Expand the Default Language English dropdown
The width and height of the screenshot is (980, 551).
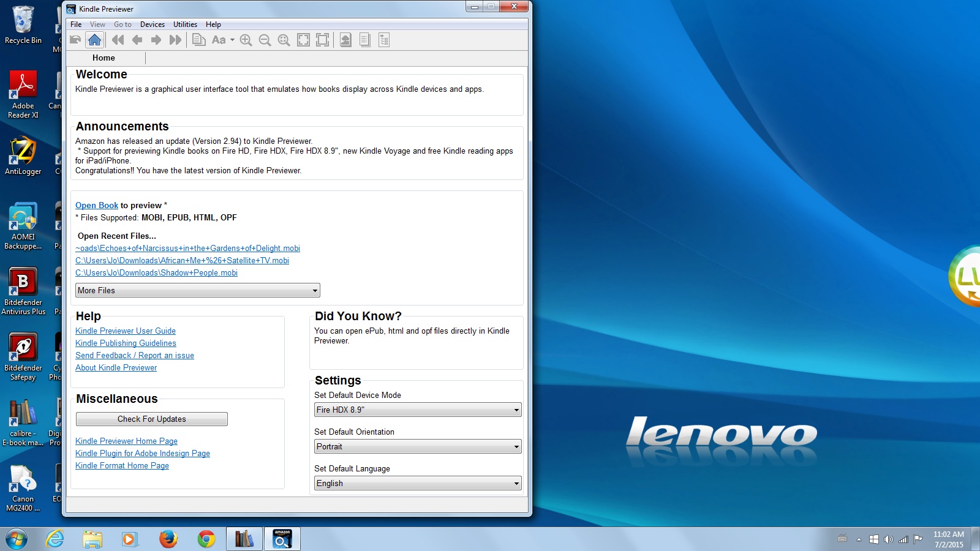(x=417, y=484)
